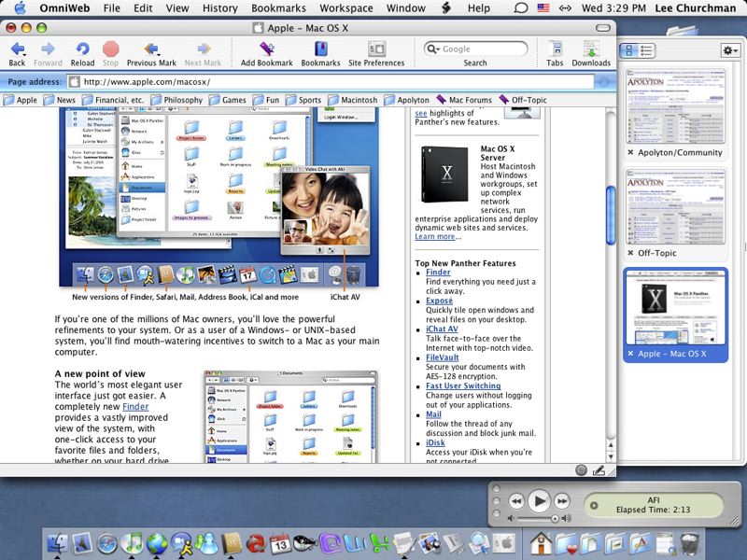Viewport: 747px width, 560px height.
Task: Click the Previous Mark icon
Action: 152,49
